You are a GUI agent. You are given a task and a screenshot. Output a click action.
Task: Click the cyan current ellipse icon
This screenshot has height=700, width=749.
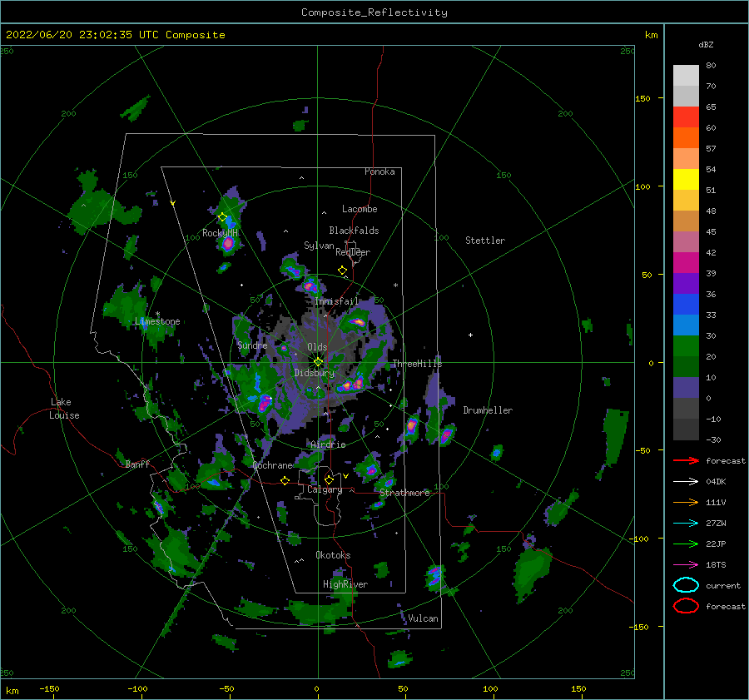[686, 585]
